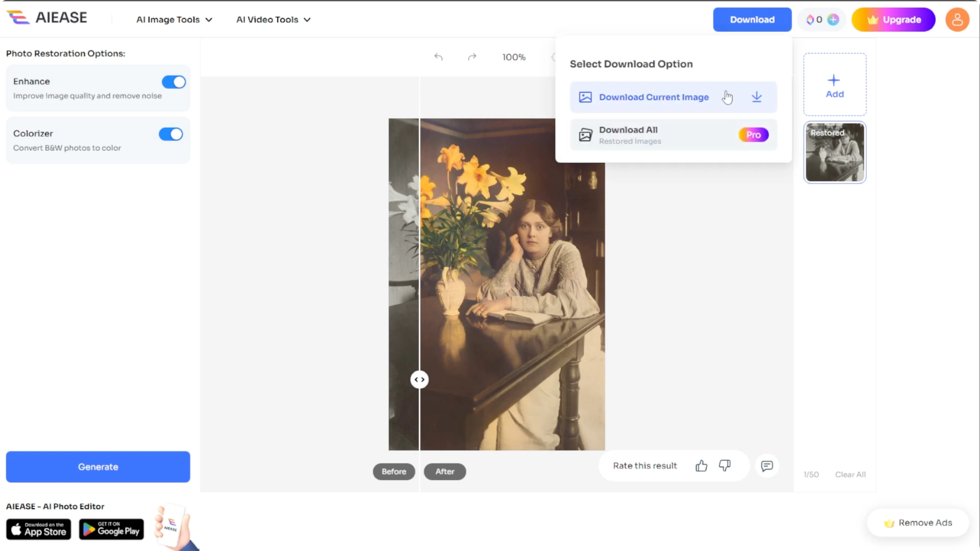This screenshot has height=551, width=980.
Task: Rate result with thumbs down
Action: click(725, 466)
